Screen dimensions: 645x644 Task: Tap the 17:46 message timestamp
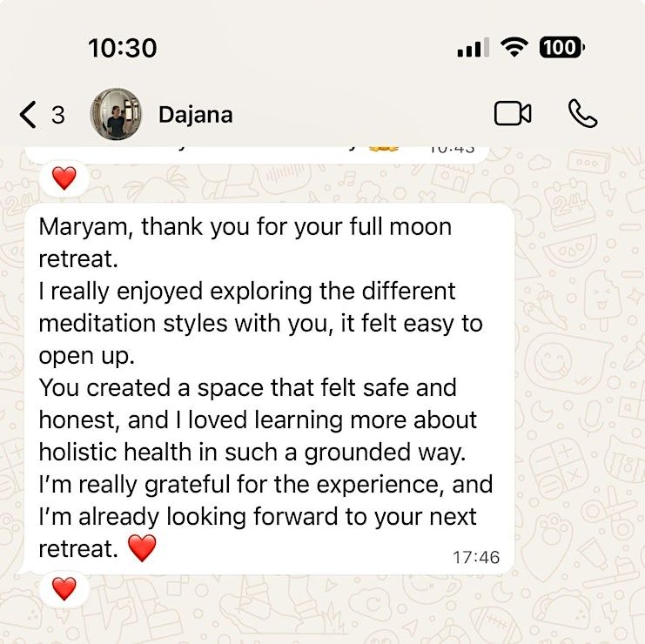(x=476, y=557)
